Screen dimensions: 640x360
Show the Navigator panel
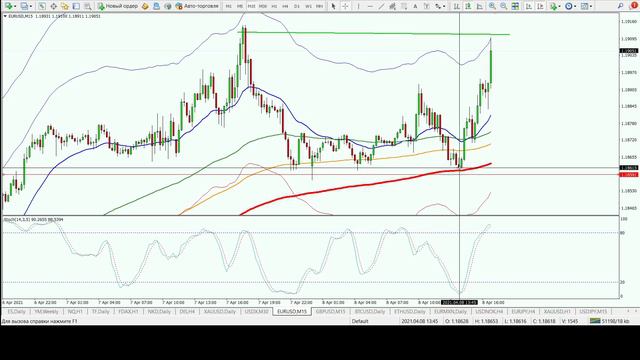pyautogui.click(x=64, y=6)
